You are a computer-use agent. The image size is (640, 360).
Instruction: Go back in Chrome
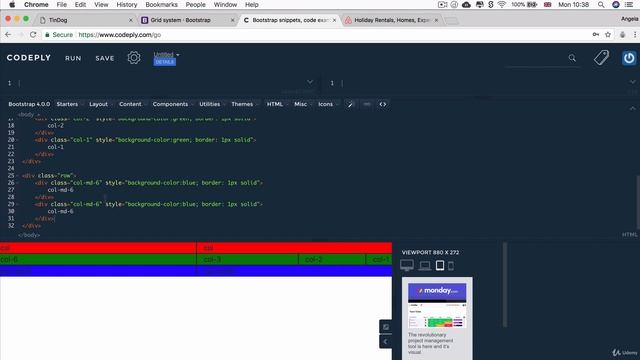coord(8,35)
